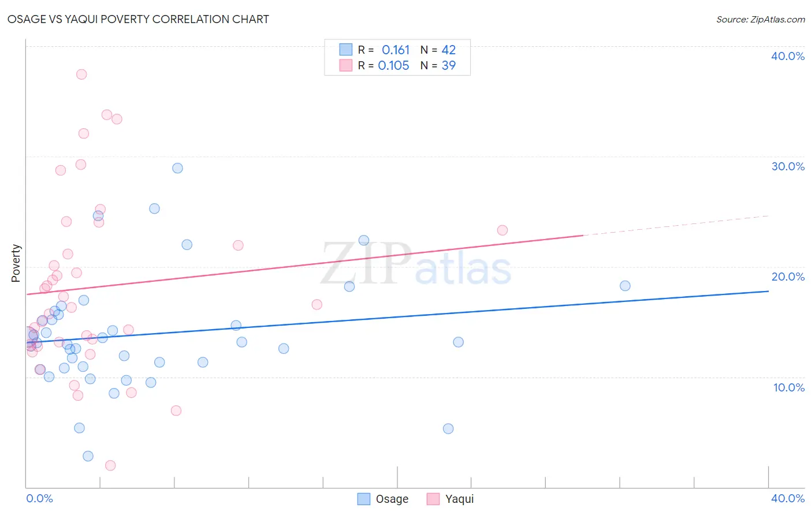The image size is (812, 515).
Task: Click the N = 42 value in legend
Action: point(438,50)
